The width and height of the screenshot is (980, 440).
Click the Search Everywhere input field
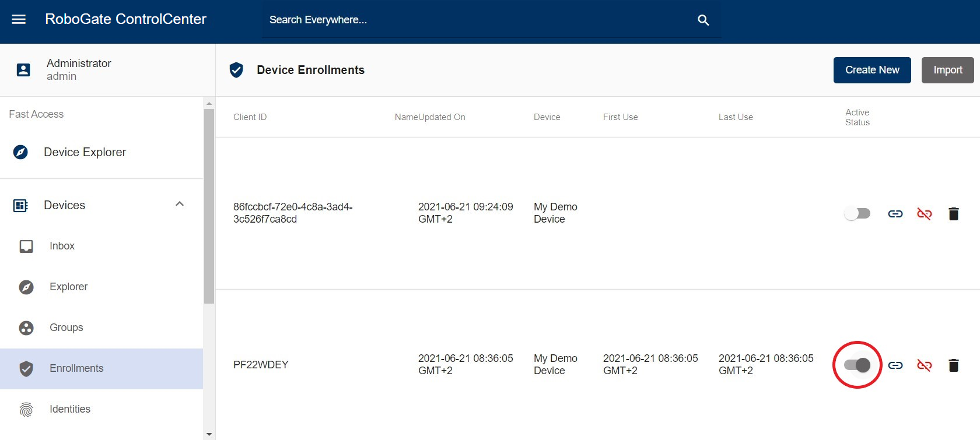click(x=478, y=20)
